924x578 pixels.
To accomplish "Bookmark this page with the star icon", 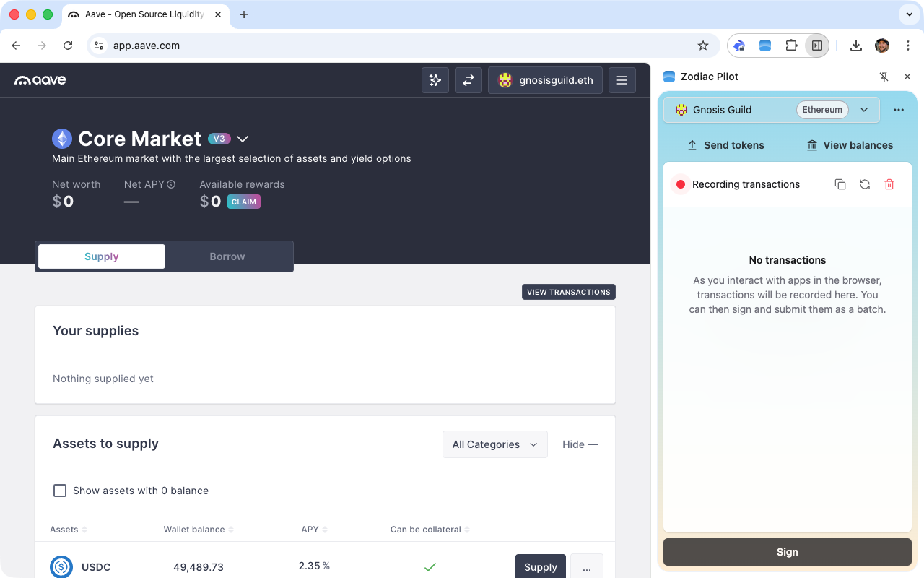I will click(x=703, y=46).
